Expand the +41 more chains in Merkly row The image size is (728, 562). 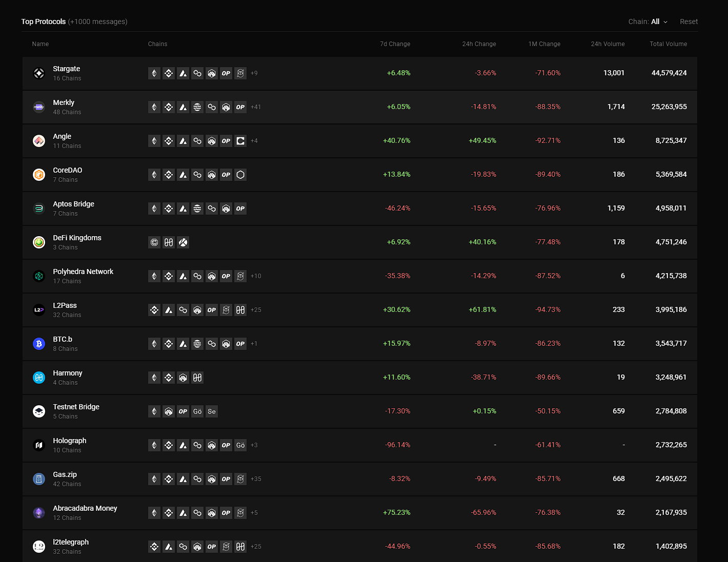click(256, 107)
